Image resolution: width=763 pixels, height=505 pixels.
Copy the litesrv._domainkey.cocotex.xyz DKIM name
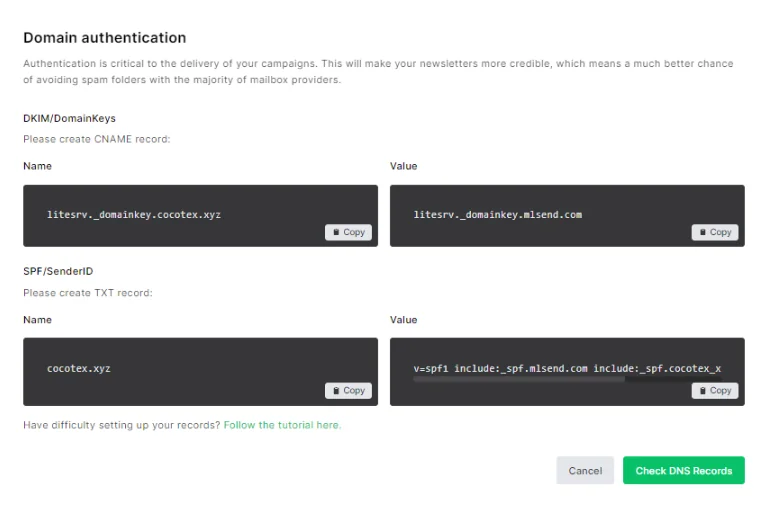click(x=348, y=232)
